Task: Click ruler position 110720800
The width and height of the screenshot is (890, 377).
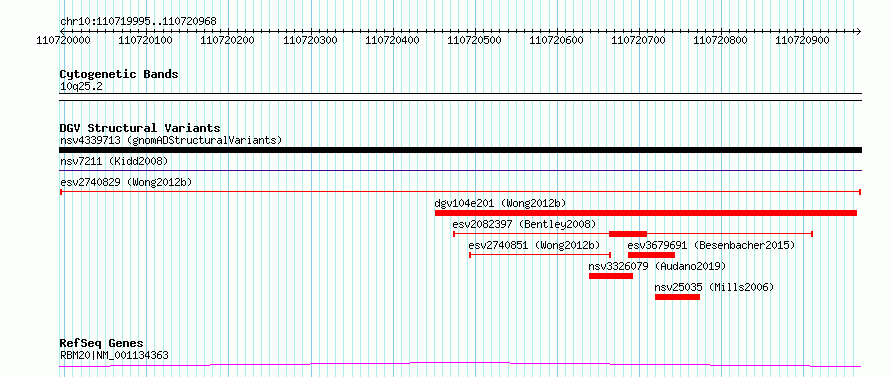Action: (x=721, y=41)
